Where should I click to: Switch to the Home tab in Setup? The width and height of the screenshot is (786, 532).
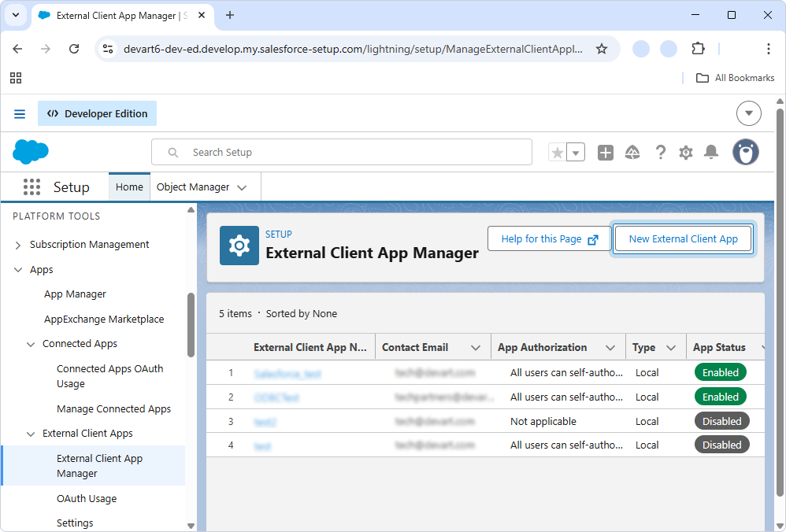point(128,187)
